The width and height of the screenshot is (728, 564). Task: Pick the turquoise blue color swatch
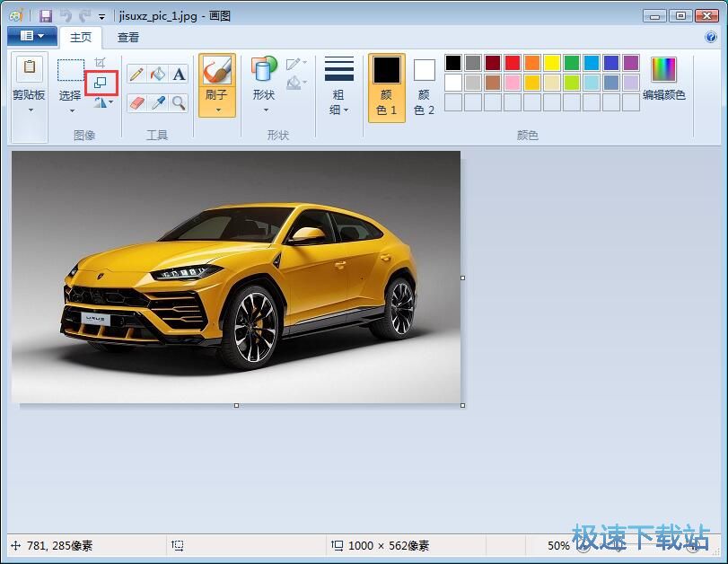coord(592,63)
